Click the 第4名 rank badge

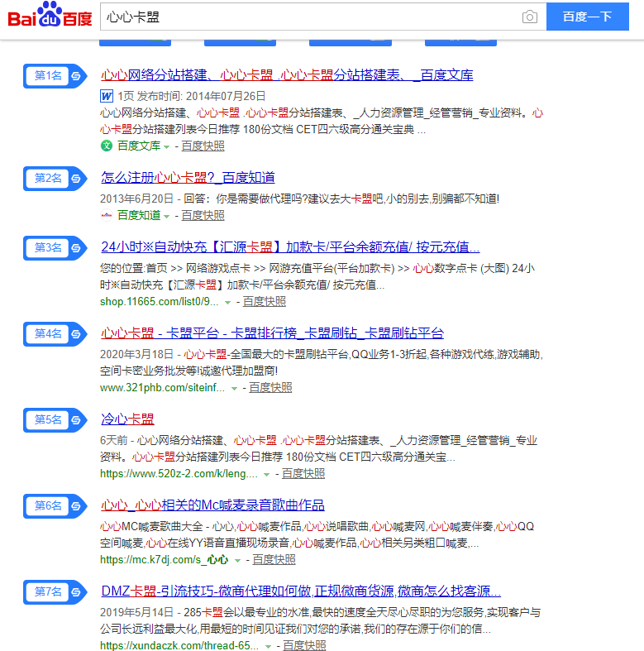pos(55,334)
